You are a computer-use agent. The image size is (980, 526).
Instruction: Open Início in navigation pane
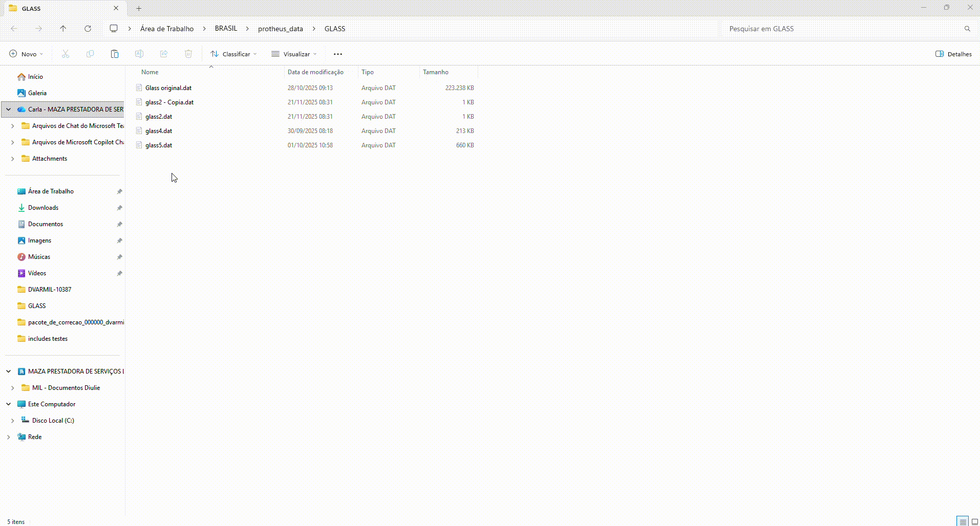[35, 76]
